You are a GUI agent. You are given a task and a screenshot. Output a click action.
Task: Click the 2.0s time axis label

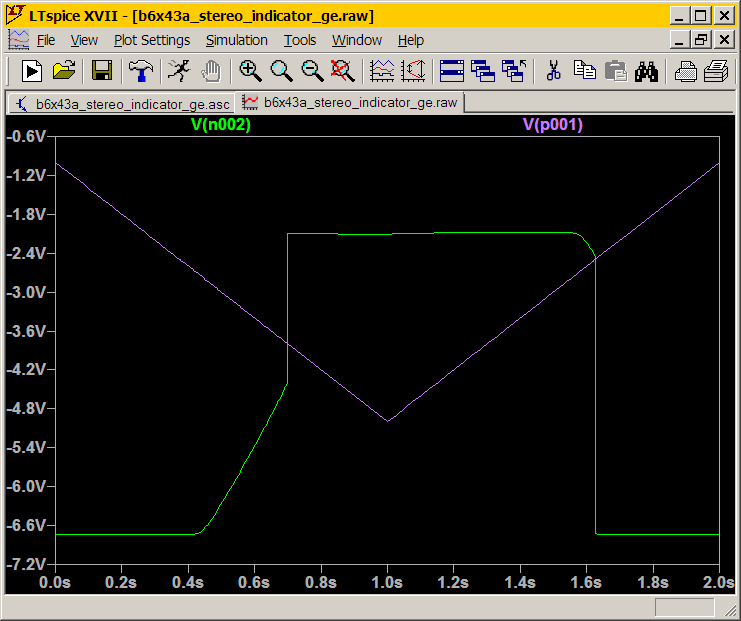pos(718,582)
